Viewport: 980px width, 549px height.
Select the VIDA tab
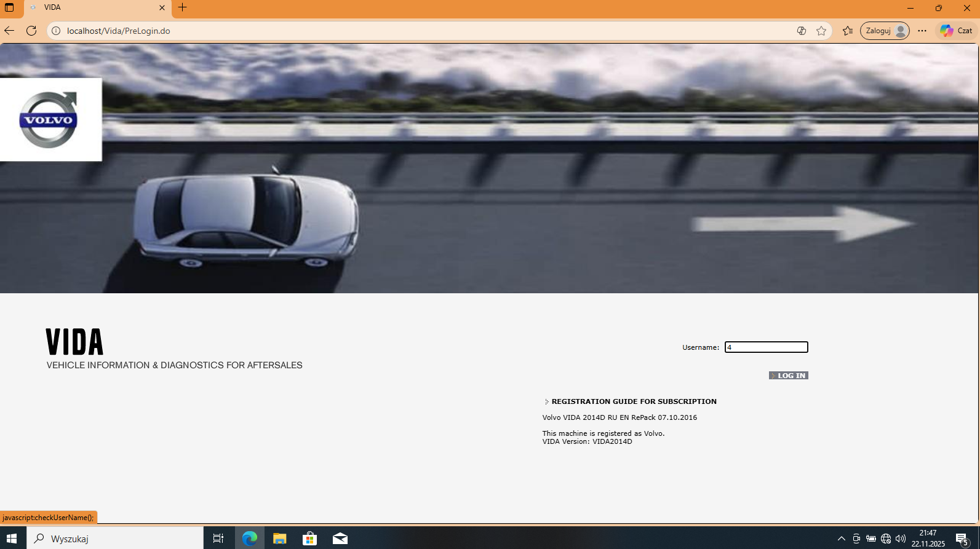[92, 8]
